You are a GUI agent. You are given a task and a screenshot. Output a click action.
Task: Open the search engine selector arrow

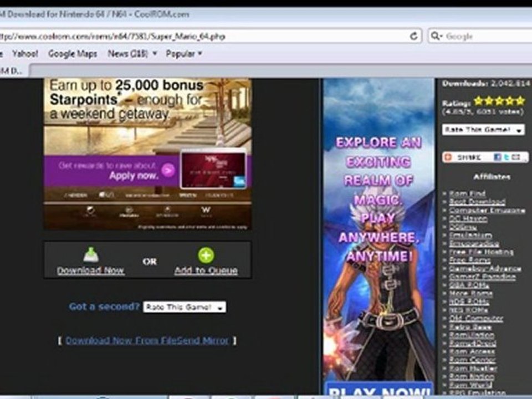[x=441, y=36]
